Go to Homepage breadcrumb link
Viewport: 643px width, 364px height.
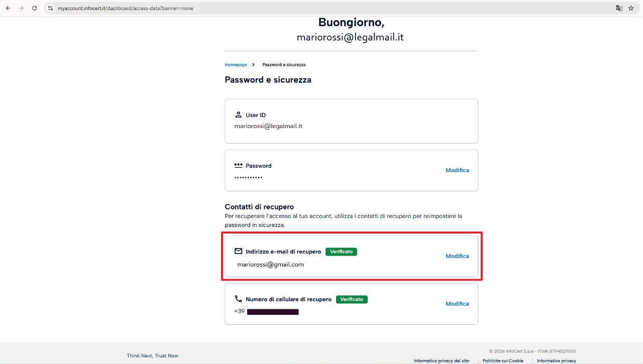(236, 65)
